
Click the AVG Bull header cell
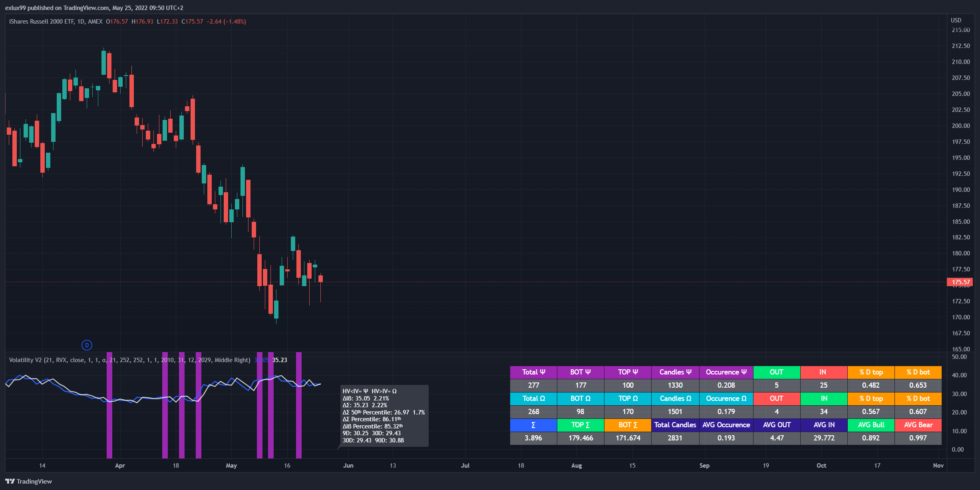871,425
